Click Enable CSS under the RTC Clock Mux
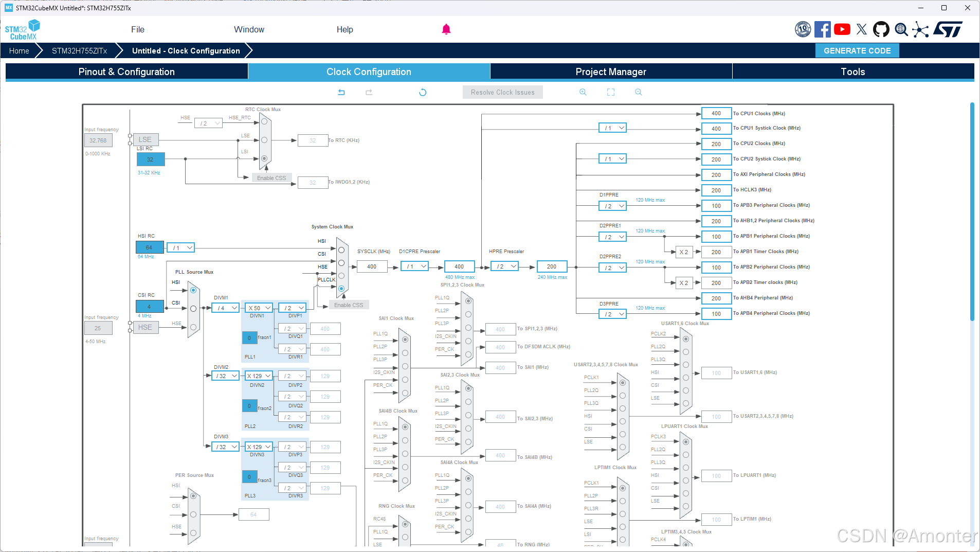The height and width of the screenshot is (552, 980). 271,178
